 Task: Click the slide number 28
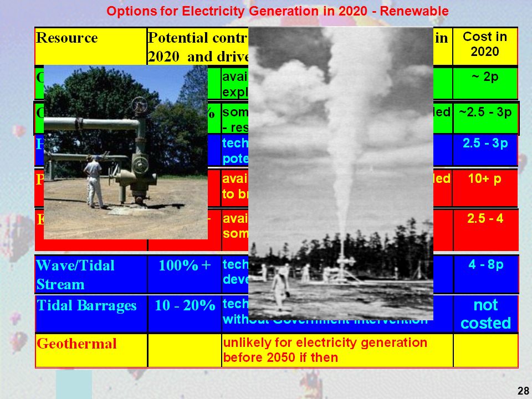coord(523,391)
